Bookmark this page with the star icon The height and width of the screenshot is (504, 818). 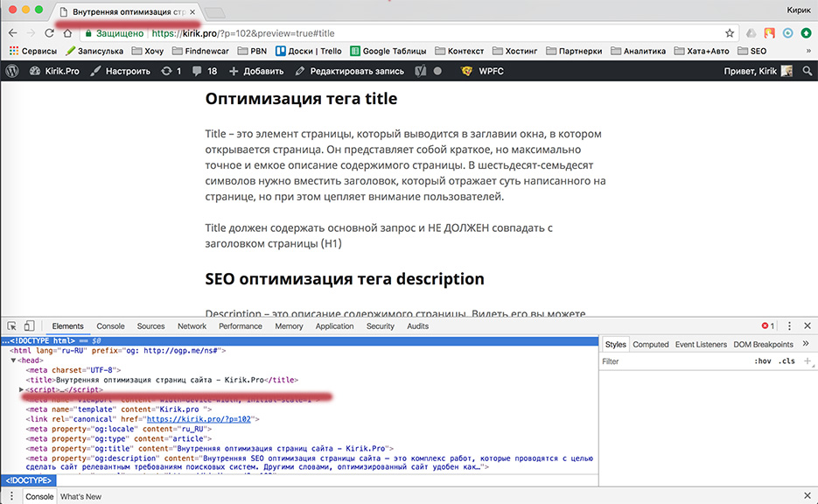[x=730, y=33]
